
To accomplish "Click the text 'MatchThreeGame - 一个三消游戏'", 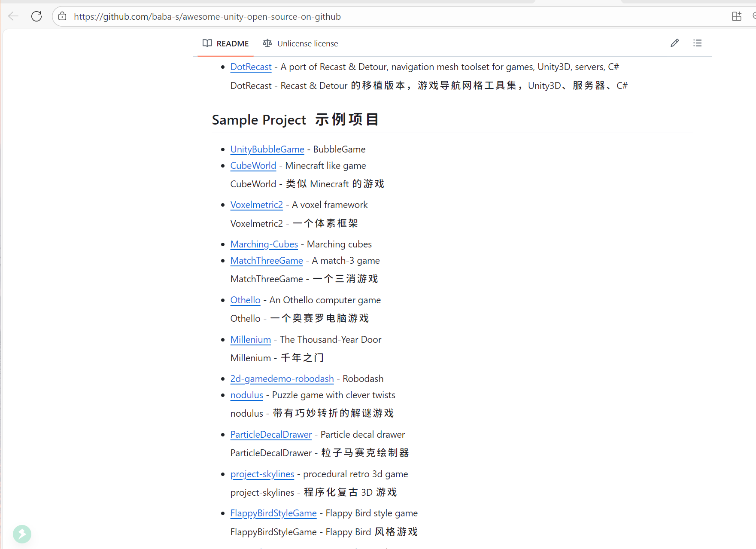I will click(304, 279).
